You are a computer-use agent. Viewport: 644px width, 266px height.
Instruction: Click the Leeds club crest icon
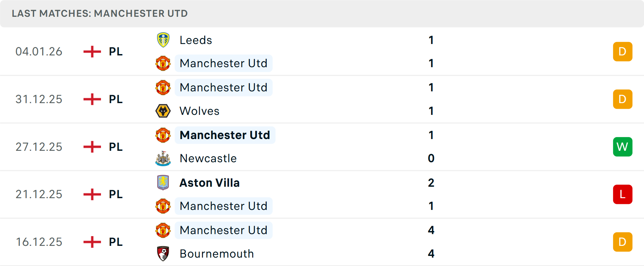163,40
